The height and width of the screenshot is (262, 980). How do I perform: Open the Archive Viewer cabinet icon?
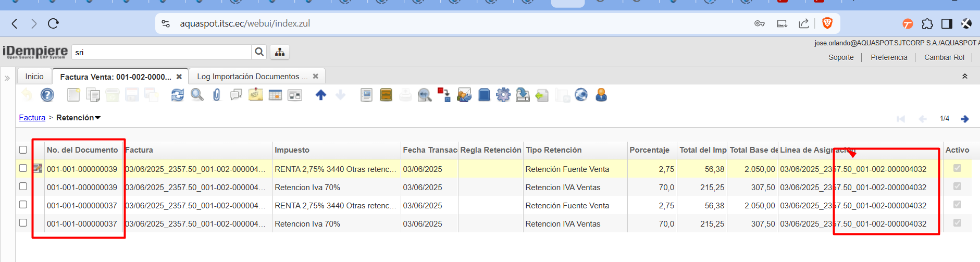click(386, 95)
